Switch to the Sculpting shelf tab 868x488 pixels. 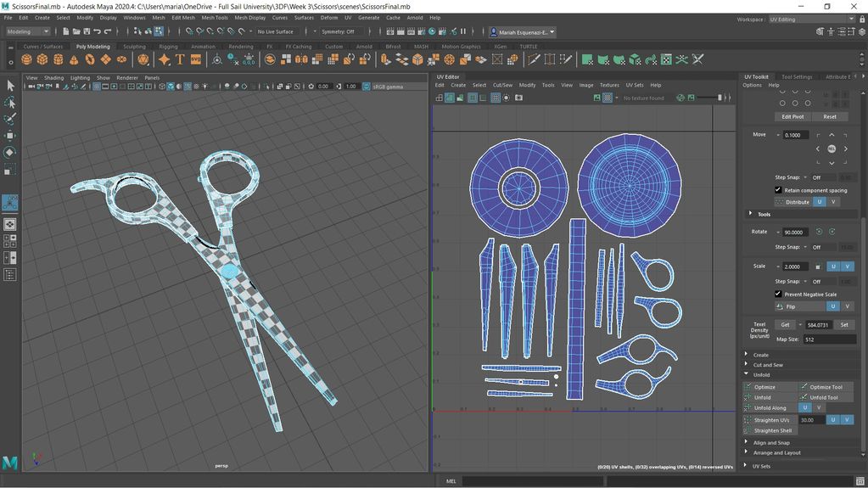click(134, 47)
